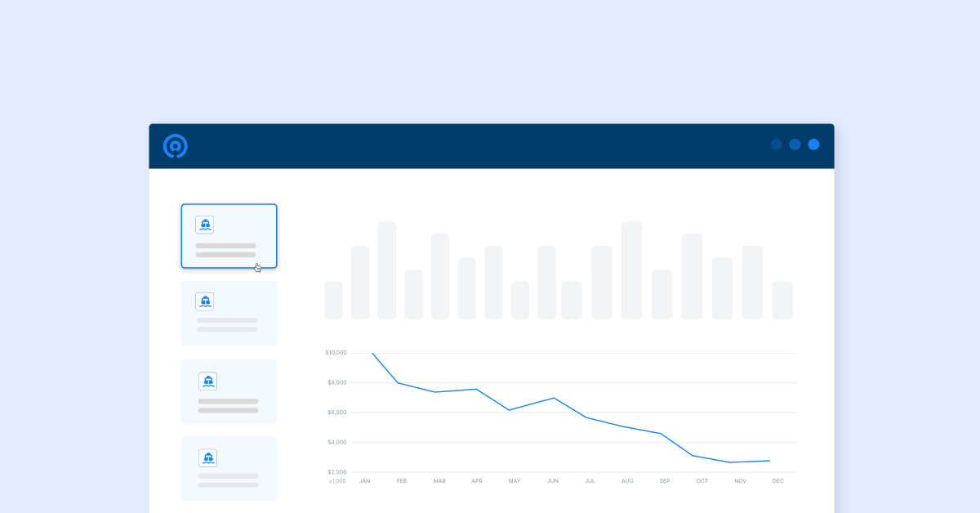
Task: Click the ship icon on the second sidebar card
Action: pyautogui.click(x=205, y=301)
